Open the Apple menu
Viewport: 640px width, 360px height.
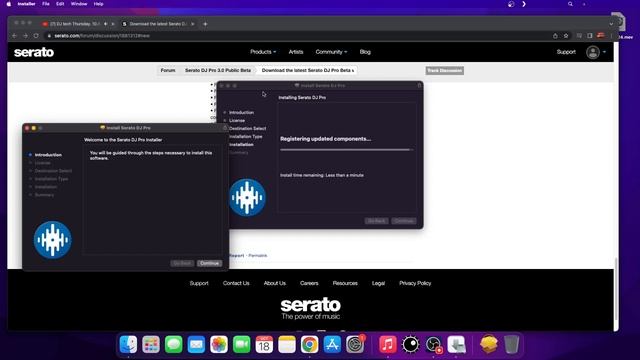coord(9,4)
